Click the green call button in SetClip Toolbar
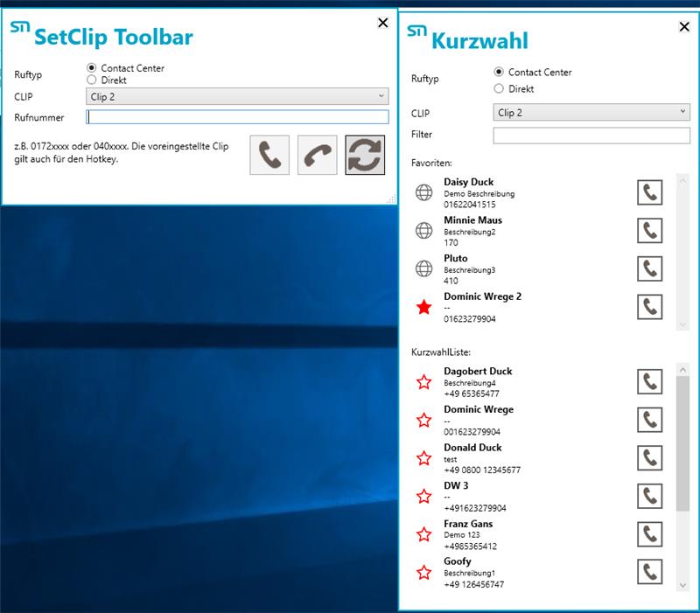 269,155
